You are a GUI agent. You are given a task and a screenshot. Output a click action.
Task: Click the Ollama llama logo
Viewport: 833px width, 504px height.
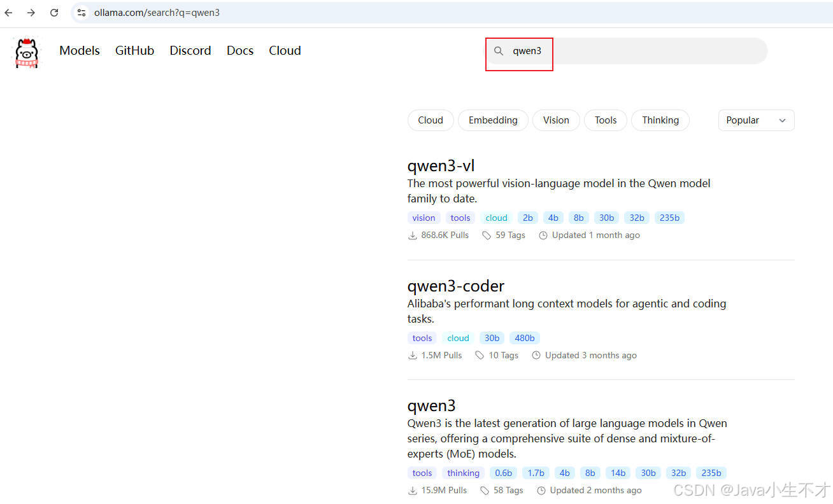point(27,52)
